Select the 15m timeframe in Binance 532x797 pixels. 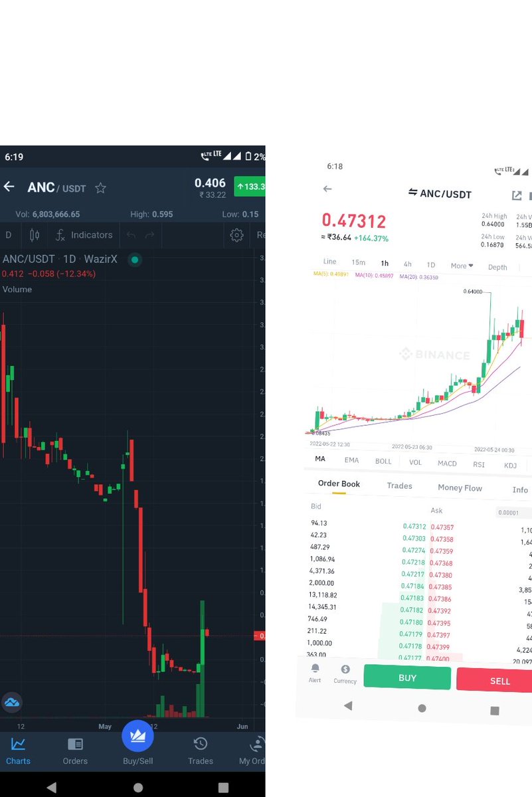tap(358, 262)
